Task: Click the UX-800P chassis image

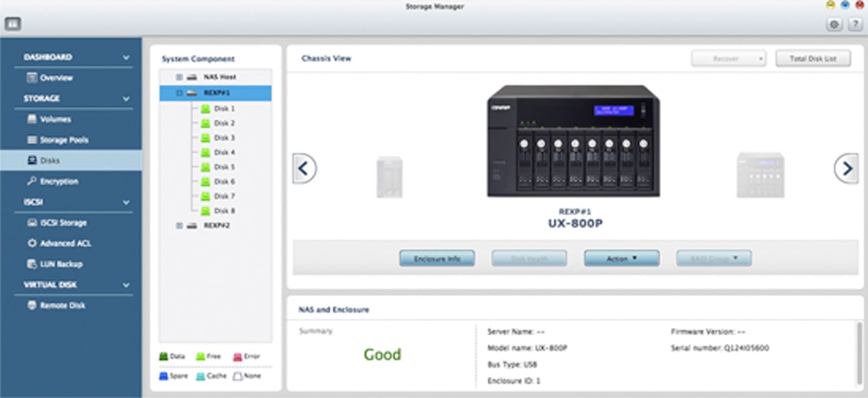Action: point(573,141)
